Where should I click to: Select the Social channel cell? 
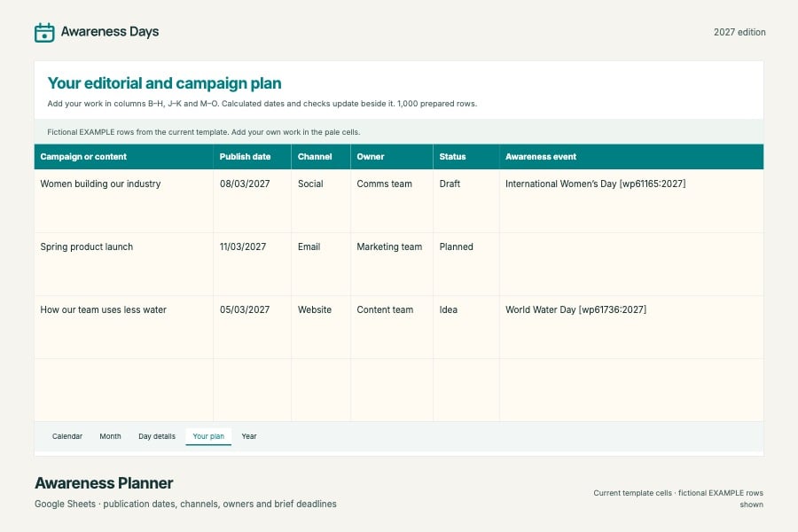pyautogui.click(x=321, y=201)
